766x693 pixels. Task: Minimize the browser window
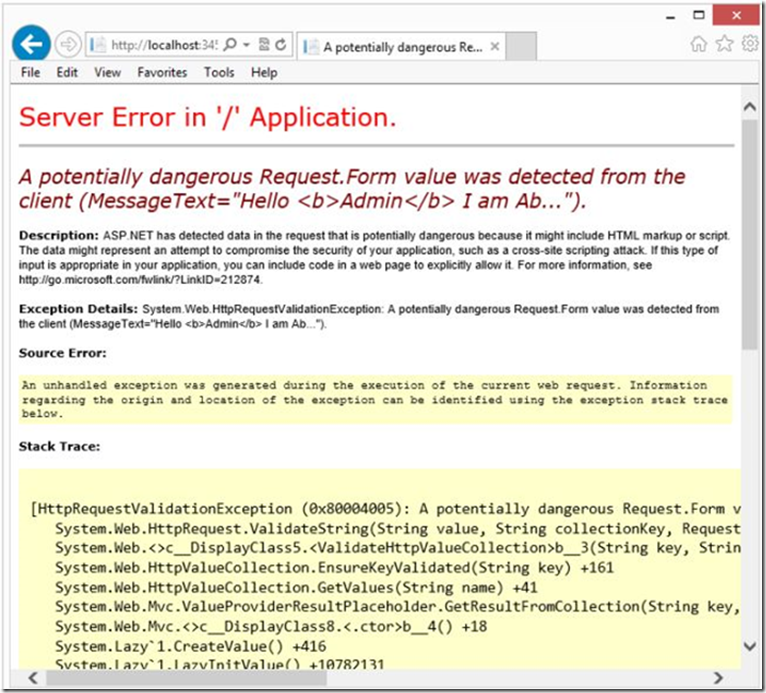pyautogui.click(x=671, y=16)
